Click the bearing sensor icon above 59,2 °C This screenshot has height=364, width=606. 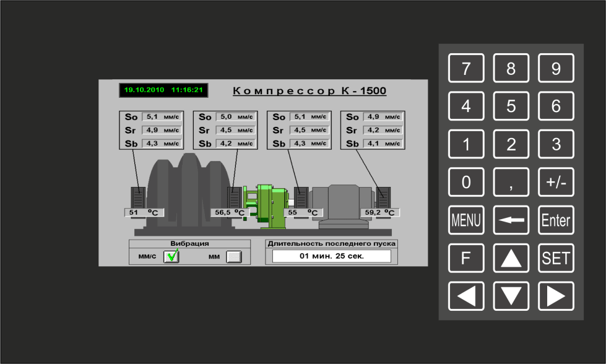[x=384, y=197]
